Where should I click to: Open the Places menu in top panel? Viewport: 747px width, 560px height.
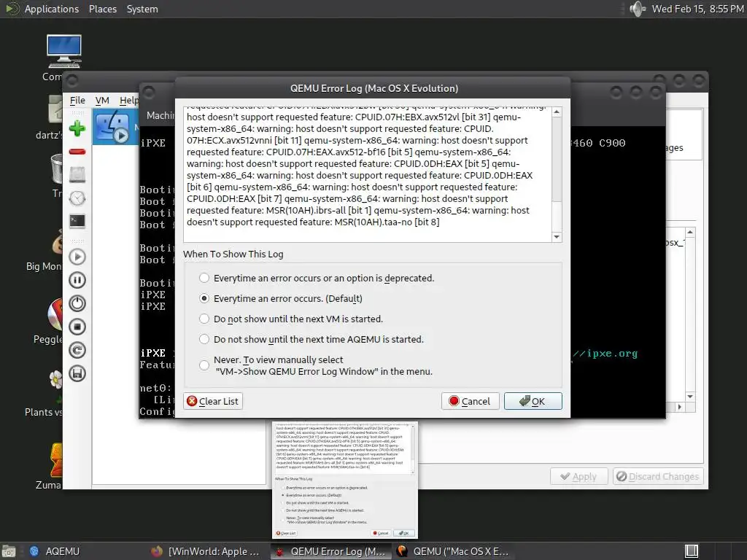click(103, 9)
